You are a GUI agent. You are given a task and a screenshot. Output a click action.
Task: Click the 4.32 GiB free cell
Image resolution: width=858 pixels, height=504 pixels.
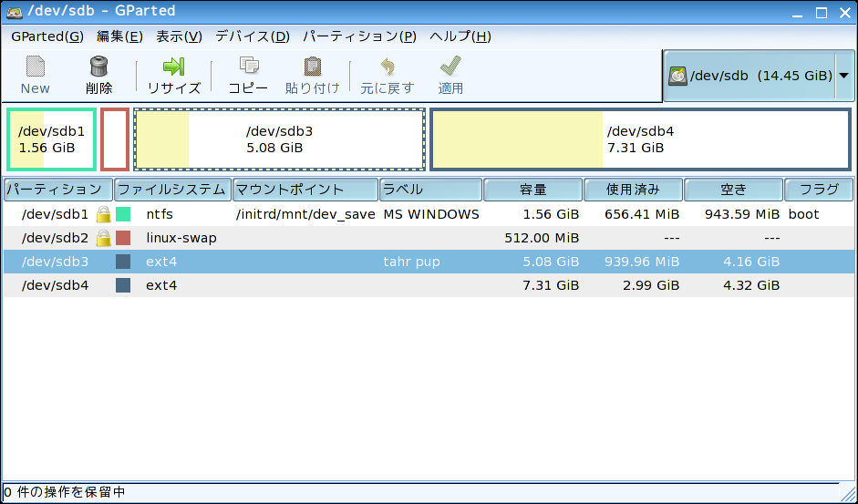(751, 285)
